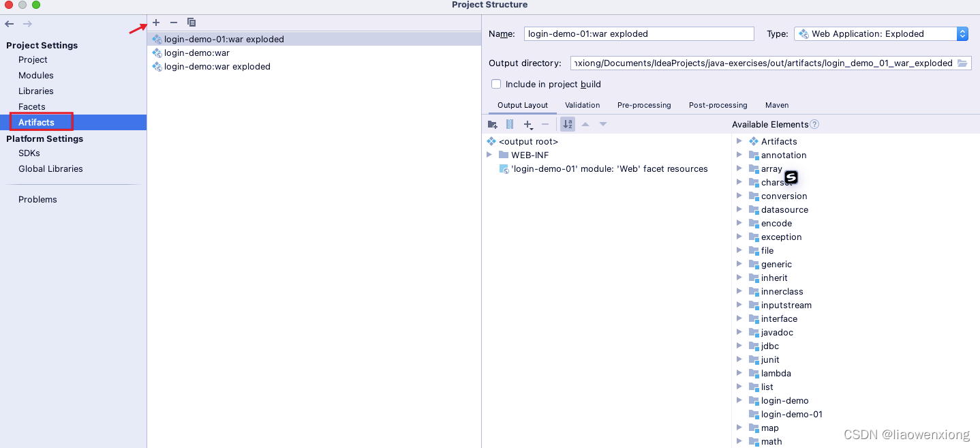The width and height of the screenshot is (980, 448).
Task: Switch to the Validation tab
Action: 583,105
